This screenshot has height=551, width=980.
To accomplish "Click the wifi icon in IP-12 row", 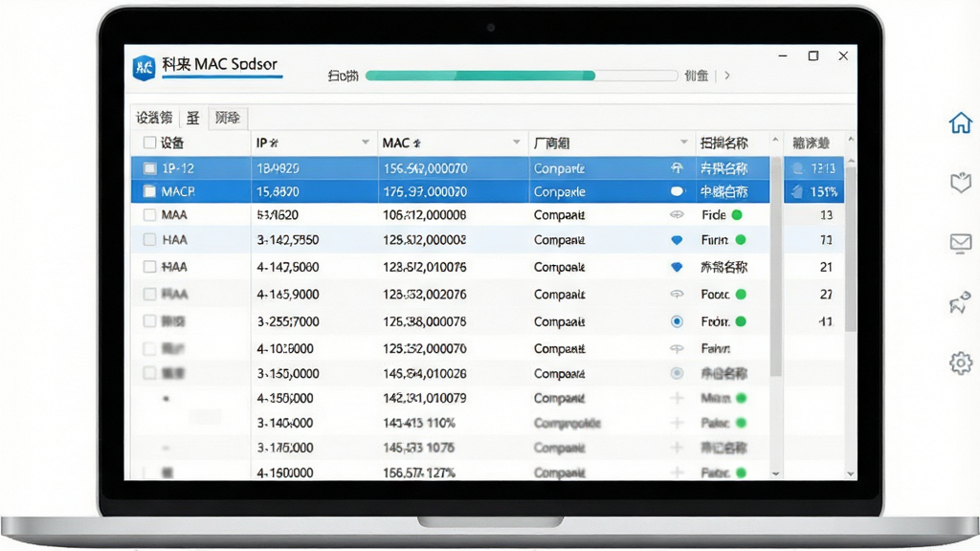I will [677, 168].
